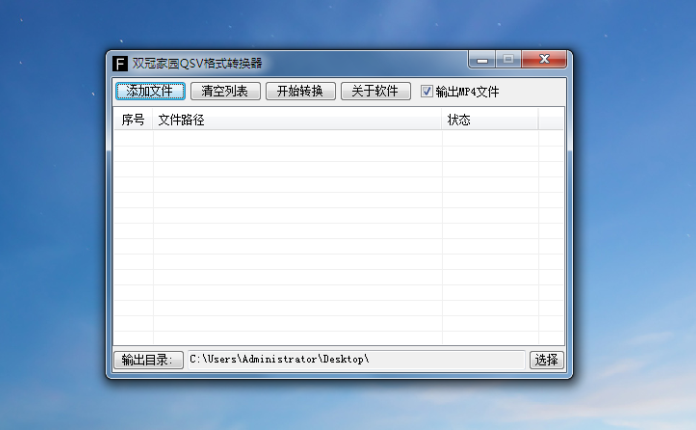This screenshot has height=430, width=696.
Task: Close the QSV converter window
Action: tap(544, 59)
